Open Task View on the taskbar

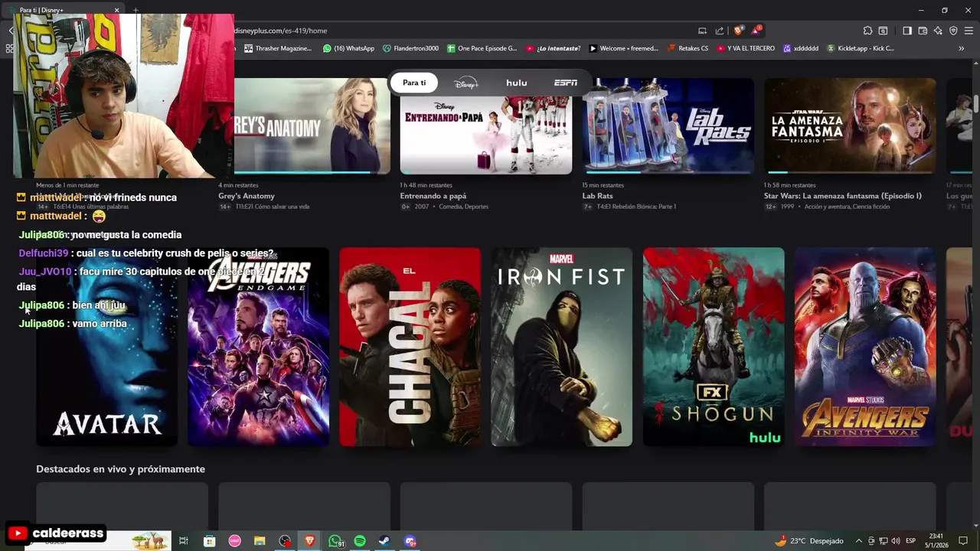(x=184, y=541)
